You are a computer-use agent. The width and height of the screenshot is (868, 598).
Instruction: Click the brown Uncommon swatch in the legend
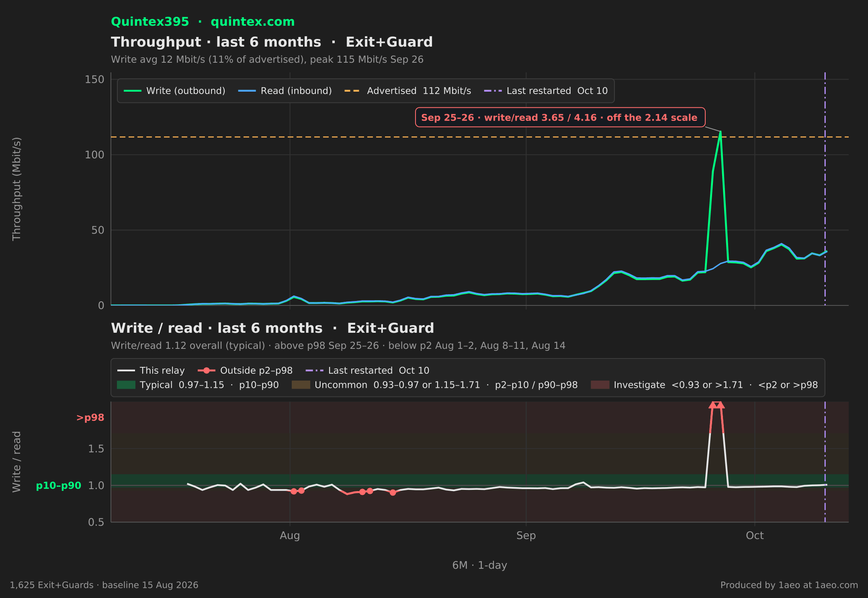(301, 385)
